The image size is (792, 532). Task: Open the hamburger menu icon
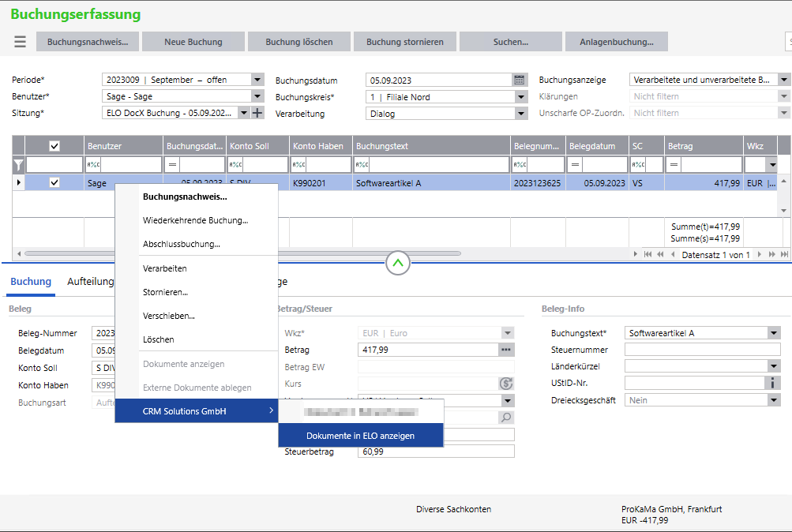pos(20,41)
